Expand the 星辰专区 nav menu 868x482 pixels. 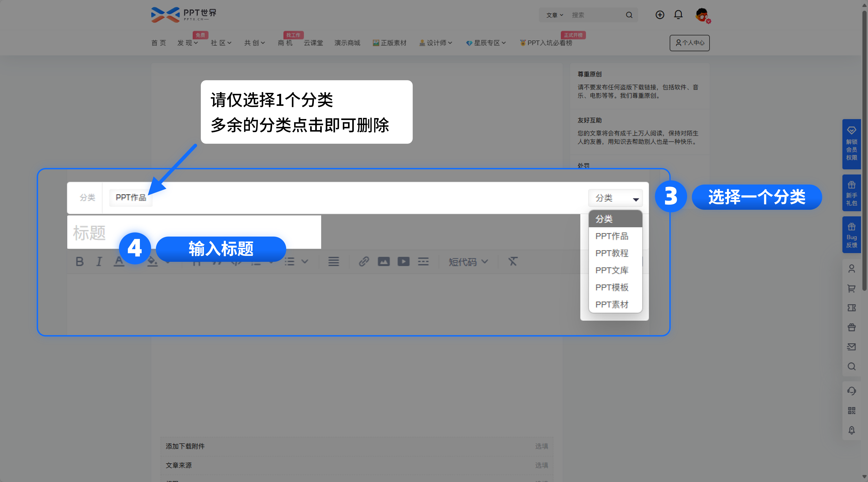coord(485,43)
